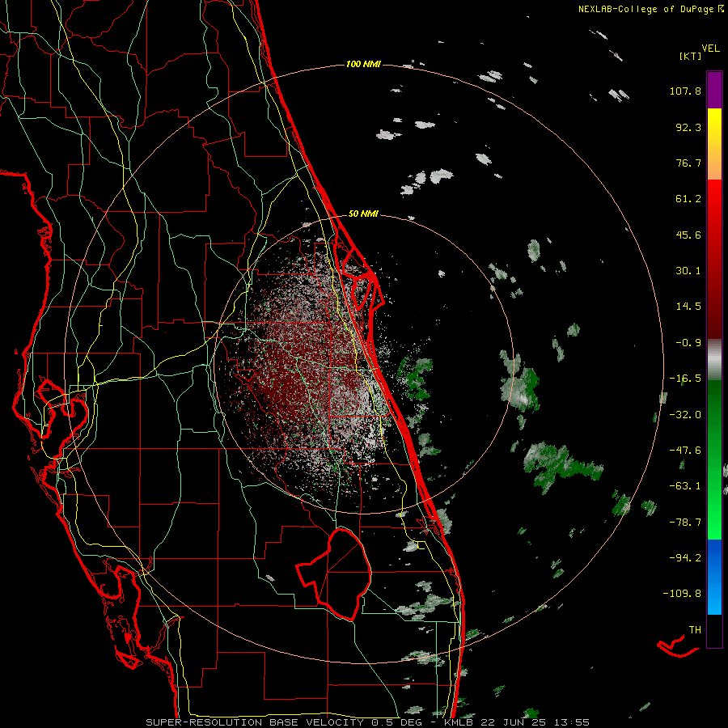Click the "100 NMI" range ring label
This screenshot has height=728, width=728.
[363, 64]
